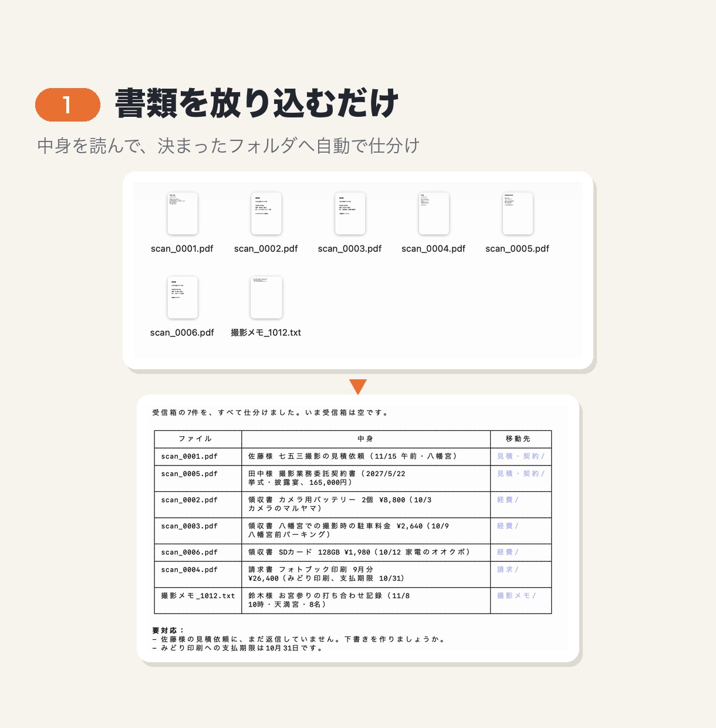Open the 経費/ link in the scan_0002.pdf row

(x=508, y=500)
